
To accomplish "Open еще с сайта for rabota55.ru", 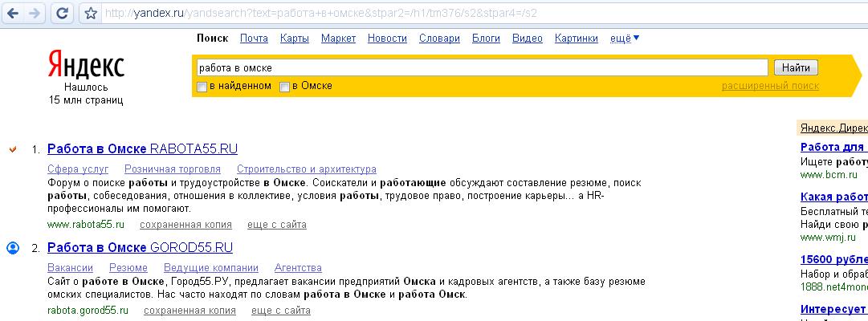I will pos(276,224).
